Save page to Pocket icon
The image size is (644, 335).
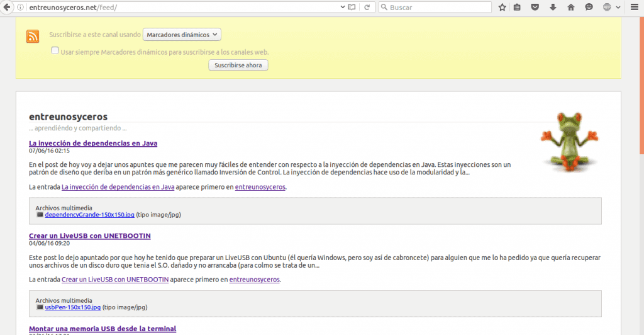pos(535,7)
